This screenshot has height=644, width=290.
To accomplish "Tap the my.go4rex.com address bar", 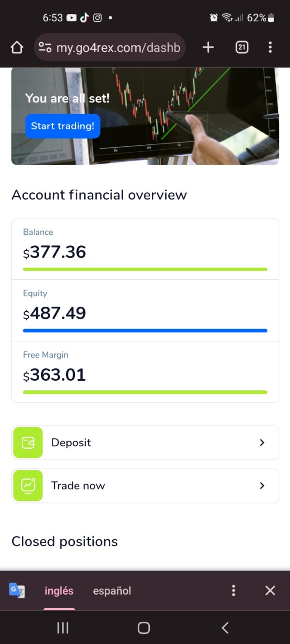I will 118,47.
